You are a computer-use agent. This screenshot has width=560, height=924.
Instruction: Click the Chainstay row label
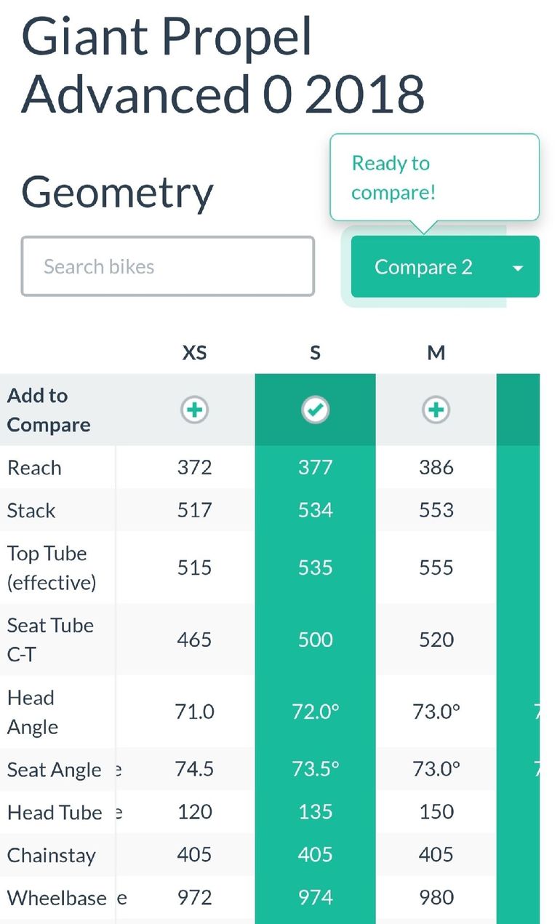click(x=51, y=856)
